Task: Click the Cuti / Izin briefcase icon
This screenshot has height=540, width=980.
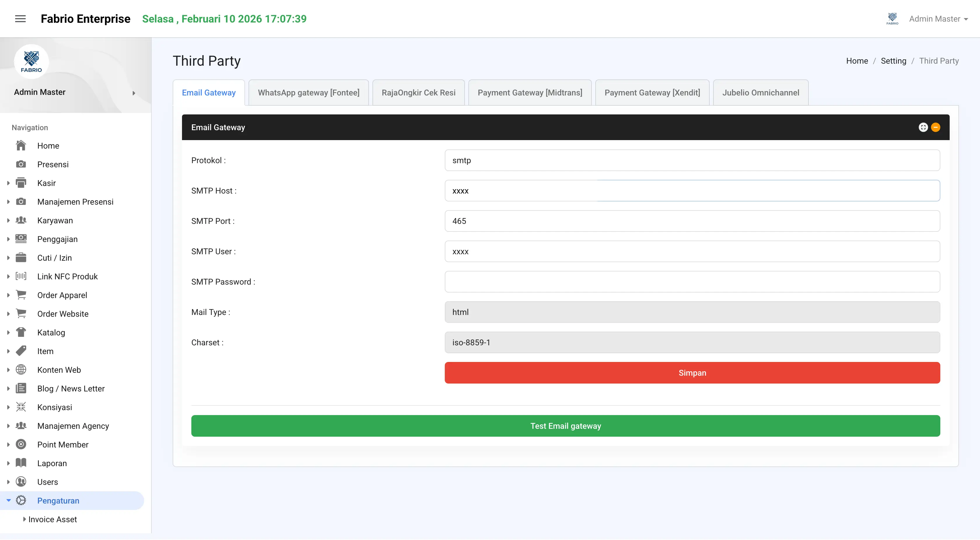Action: [x=21, y=257]
